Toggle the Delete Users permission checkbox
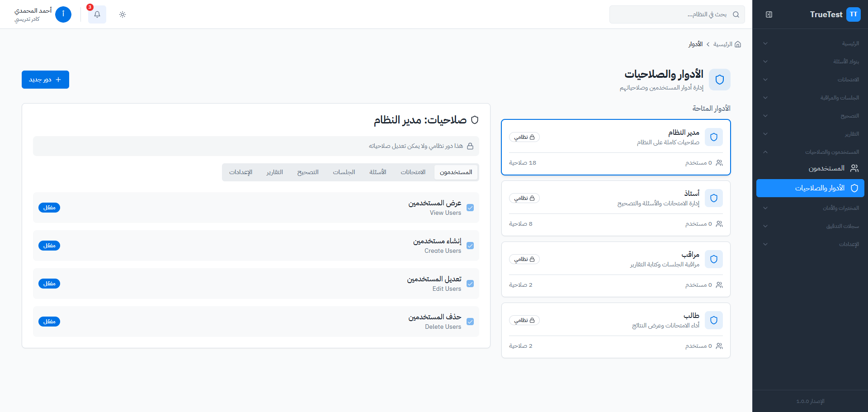The width and height of the screenshot is (868, 412). pos(470,322)
